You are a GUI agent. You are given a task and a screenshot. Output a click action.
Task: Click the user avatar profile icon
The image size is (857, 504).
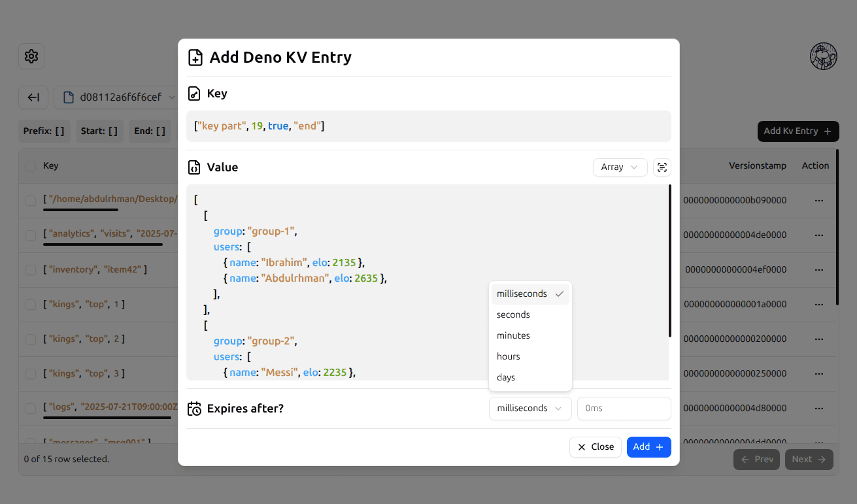click(824, 56)
